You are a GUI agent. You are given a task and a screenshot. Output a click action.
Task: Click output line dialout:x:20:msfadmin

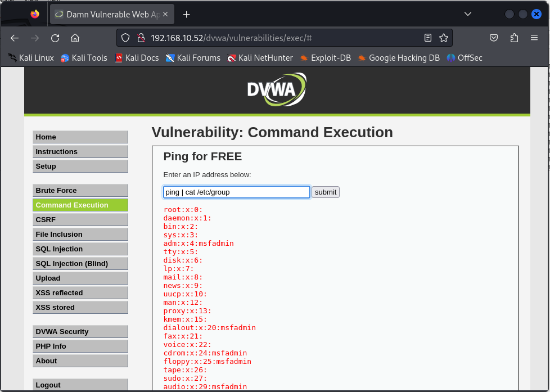(209, 327)
